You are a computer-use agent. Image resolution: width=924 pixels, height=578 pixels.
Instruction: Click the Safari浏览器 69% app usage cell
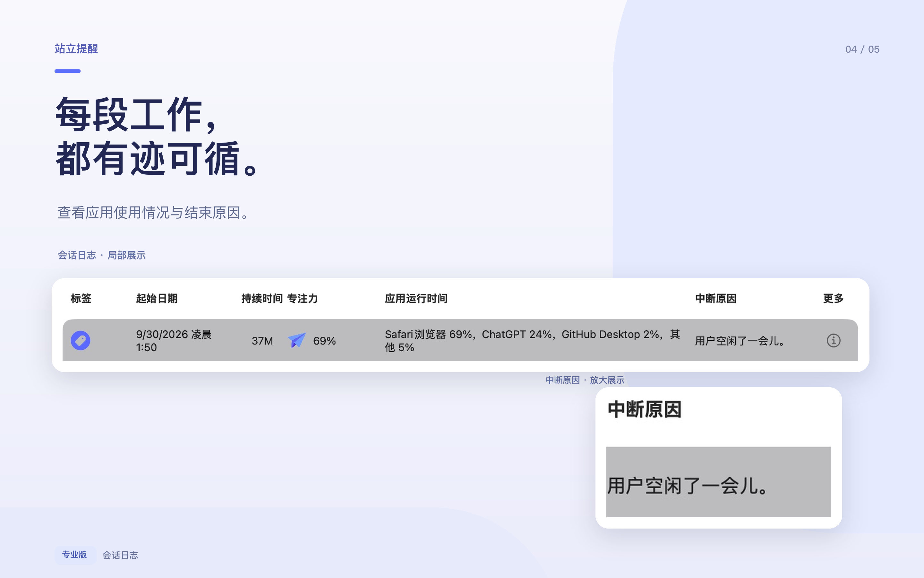tap(532, 341)
